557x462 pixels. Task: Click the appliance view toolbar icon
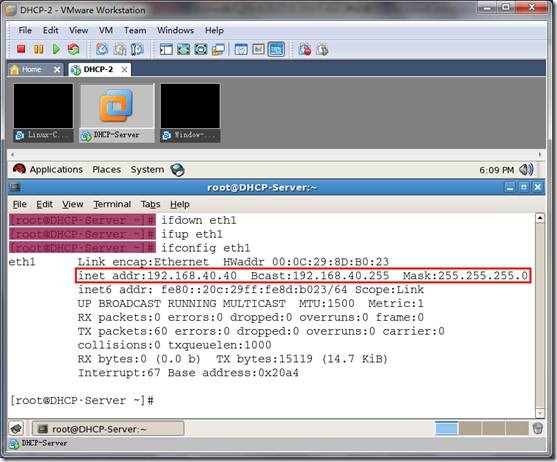point(259,49)
